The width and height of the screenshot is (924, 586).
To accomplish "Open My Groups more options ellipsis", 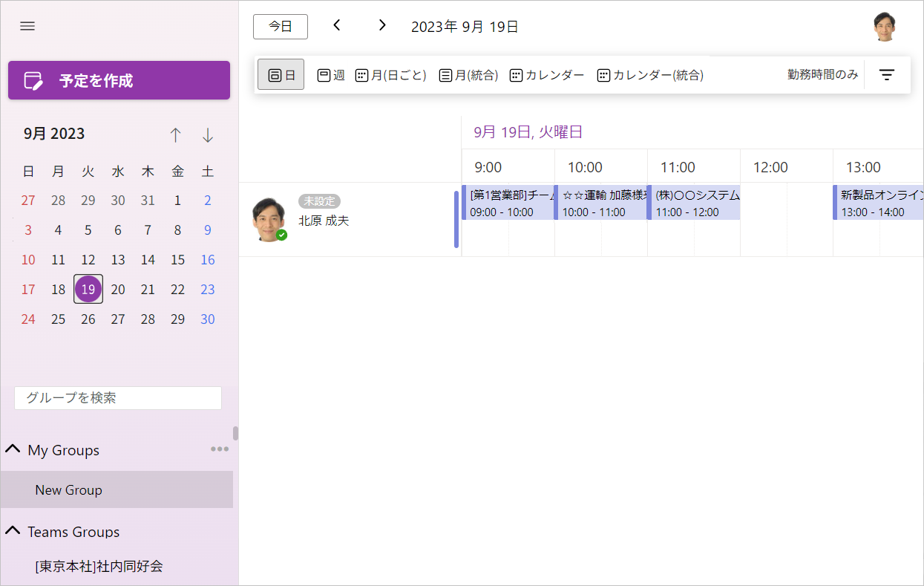I will pos(219,449).
